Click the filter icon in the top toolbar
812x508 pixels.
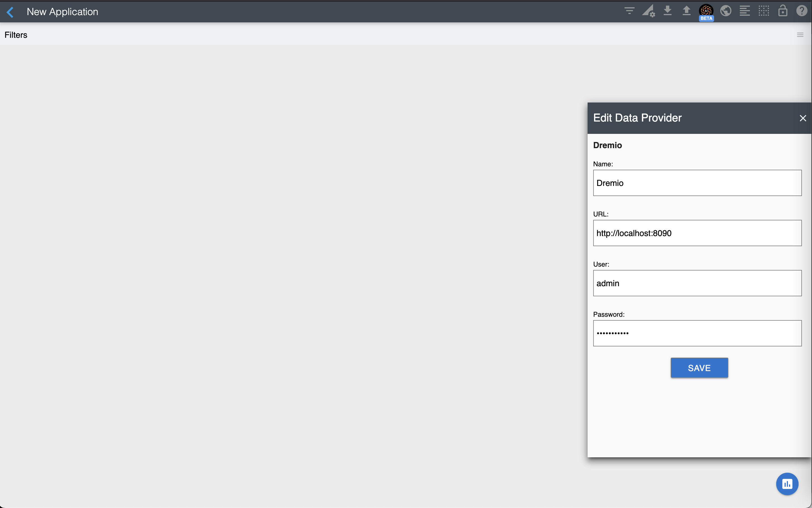click(629, 11)
